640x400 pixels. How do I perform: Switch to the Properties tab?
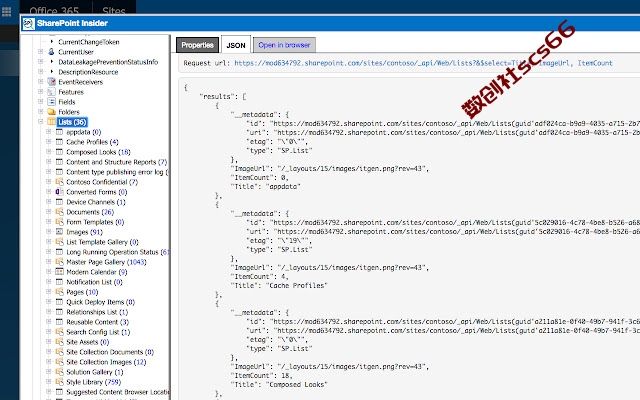tap(198, 45)
